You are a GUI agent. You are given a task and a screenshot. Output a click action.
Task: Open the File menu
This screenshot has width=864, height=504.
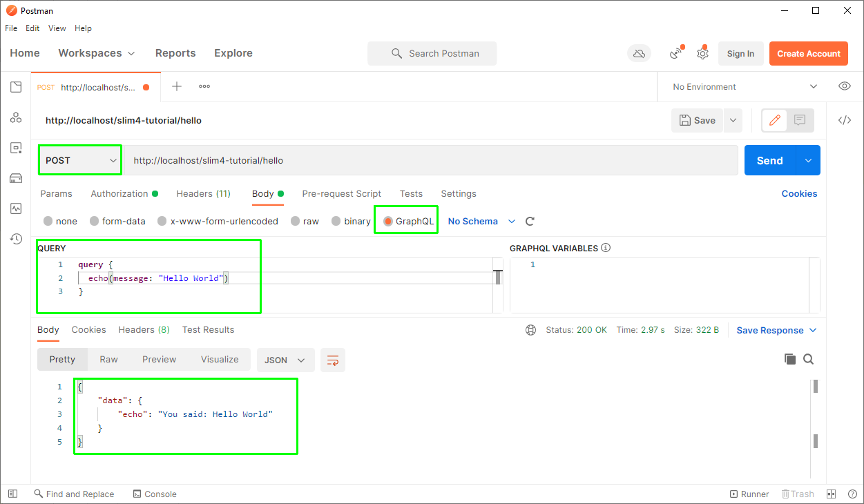pyautogui.click(x=11, y=28)
